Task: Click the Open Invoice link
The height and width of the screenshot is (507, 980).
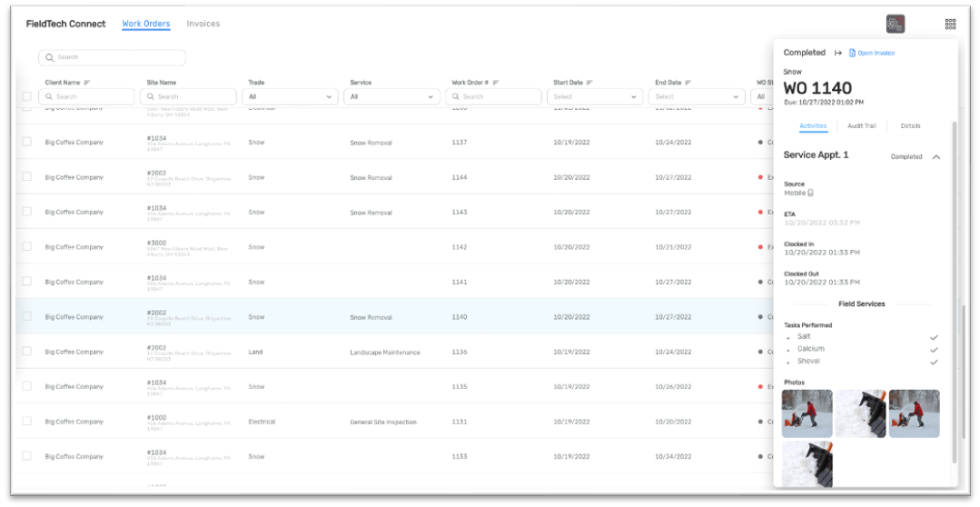Action: [876, 53]
